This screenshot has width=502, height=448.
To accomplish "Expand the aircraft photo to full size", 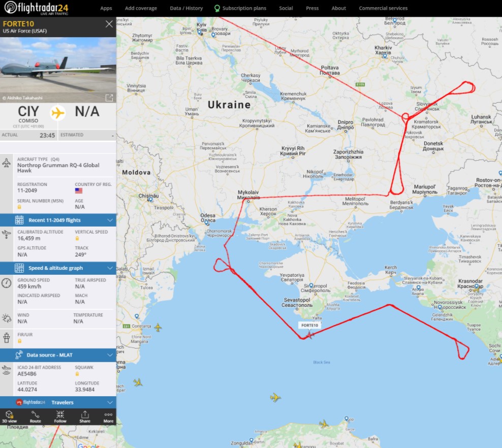I will [109, 98].
